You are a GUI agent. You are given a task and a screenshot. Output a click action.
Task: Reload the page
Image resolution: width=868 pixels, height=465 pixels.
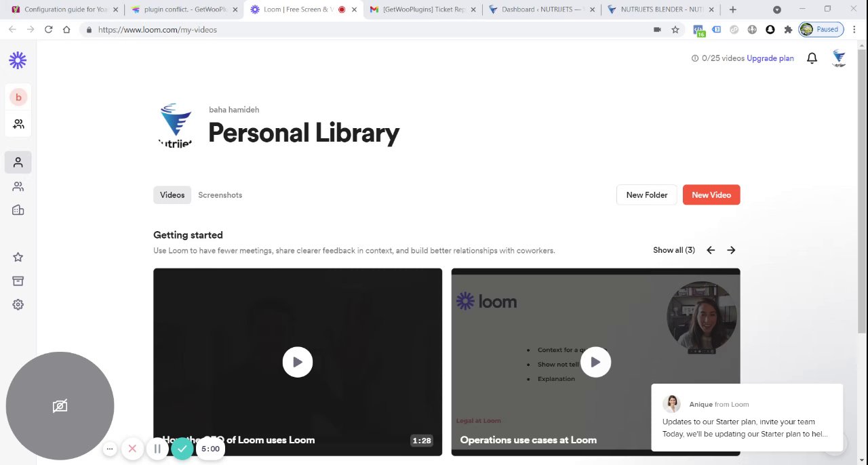click(x=48, y=29)
